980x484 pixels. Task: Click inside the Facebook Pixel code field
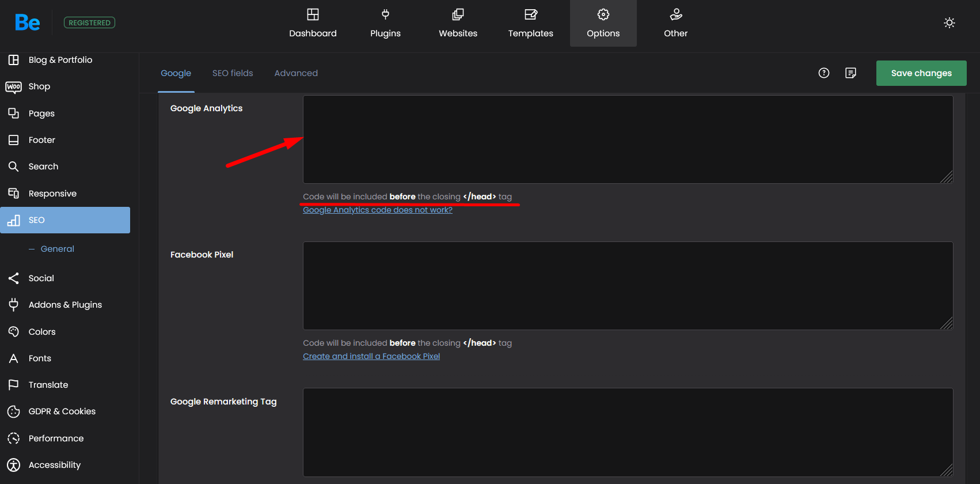click(628, 286)
